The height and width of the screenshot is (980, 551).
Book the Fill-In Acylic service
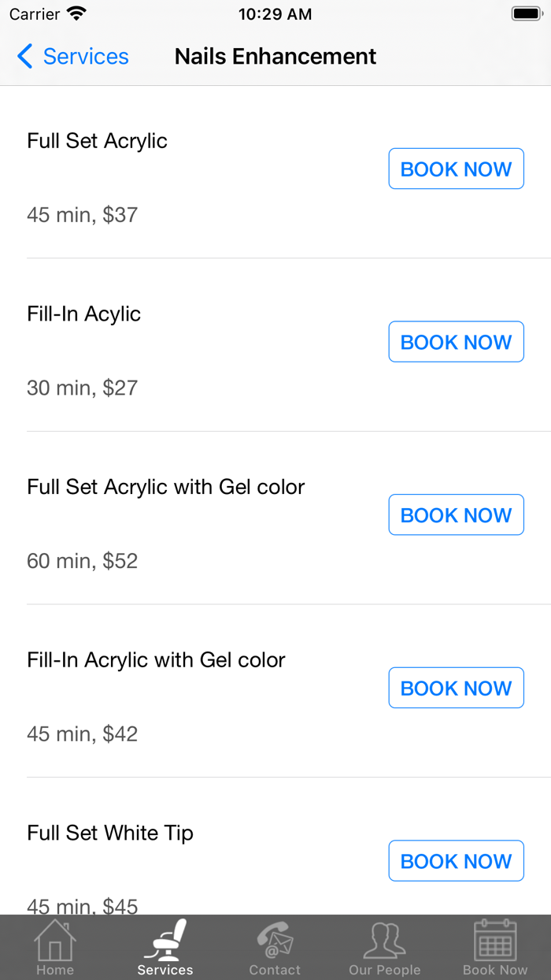pos(456,342)
